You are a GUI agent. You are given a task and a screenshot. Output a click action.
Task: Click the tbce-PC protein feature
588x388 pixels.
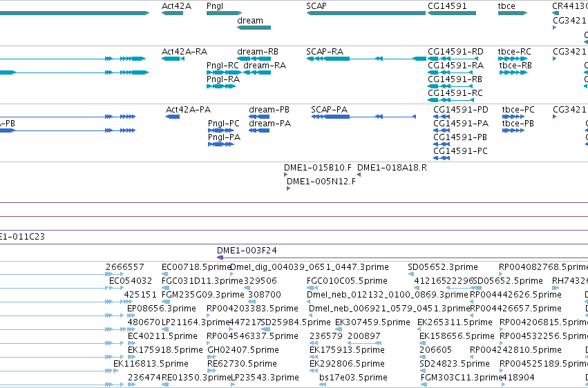(513, 117)
